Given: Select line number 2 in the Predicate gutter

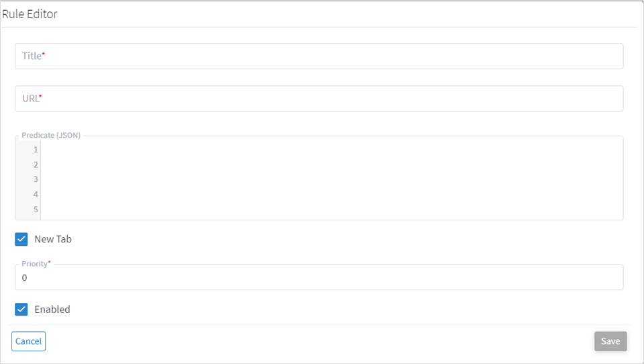Looking at the screenshot, I should (36, 165).
